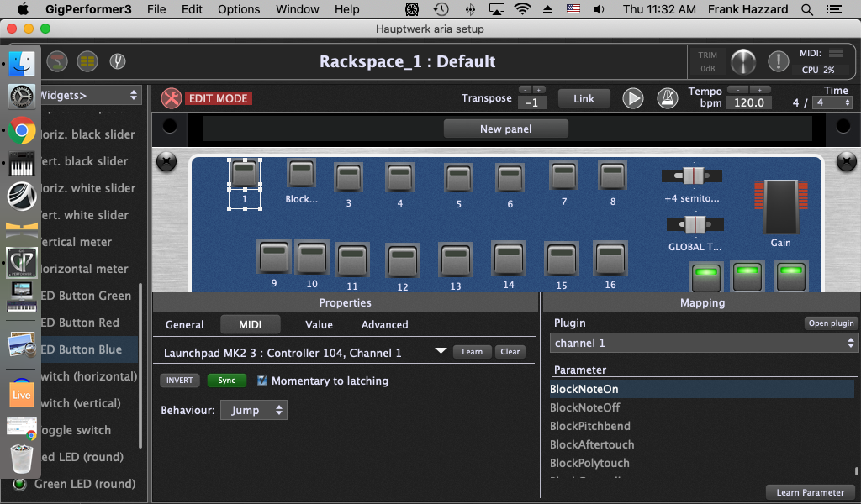This screenshot has width=861, height=504.
Task: Open Time Machine menu bar icon
Action: tap(441, 9)
